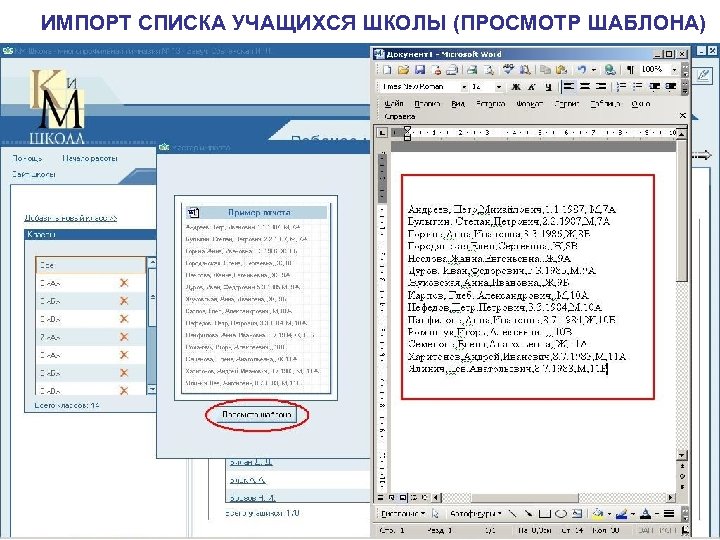The image size is (720, 540).
Task: Toggle bulleted list formatting
Action: [x=638, y=87]
